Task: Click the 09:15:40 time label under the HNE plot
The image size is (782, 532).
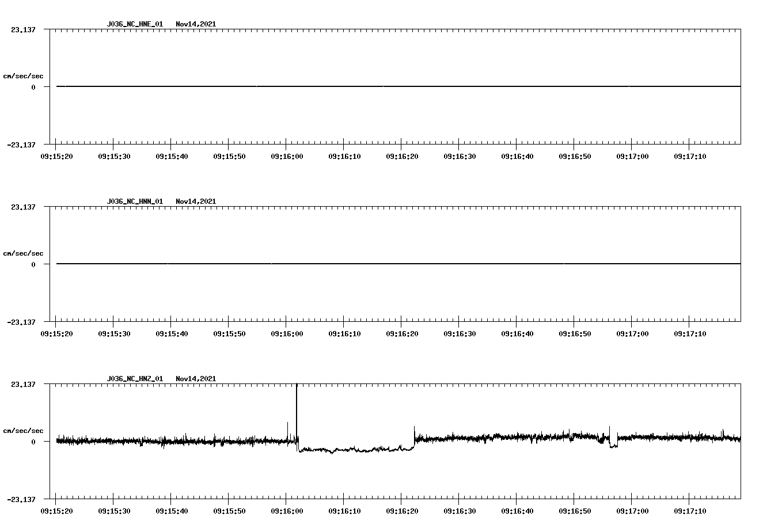Action: [172, 157]
